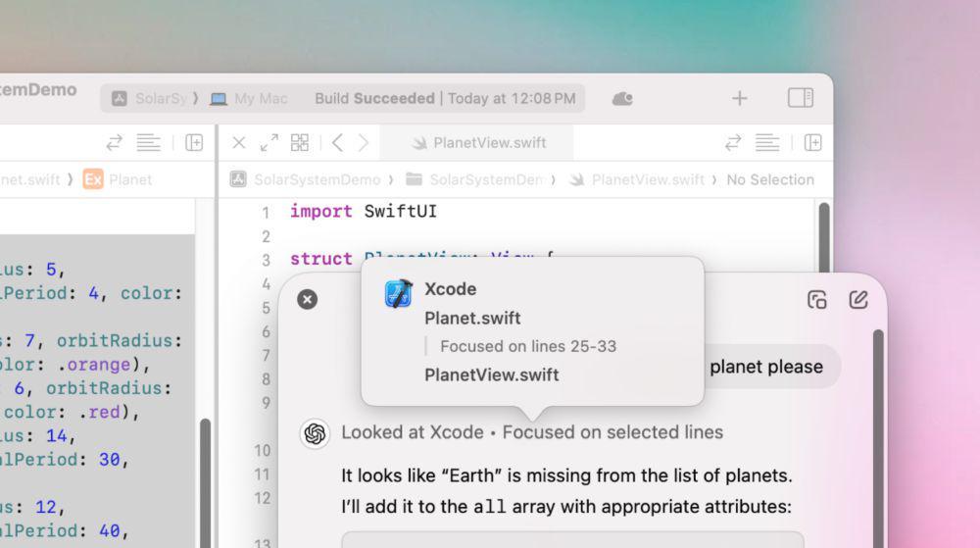Image resolution: width=980 pixels, height=548 pixels.
Task: Open editor options lines icon in left editor
Action: point(148,142)
